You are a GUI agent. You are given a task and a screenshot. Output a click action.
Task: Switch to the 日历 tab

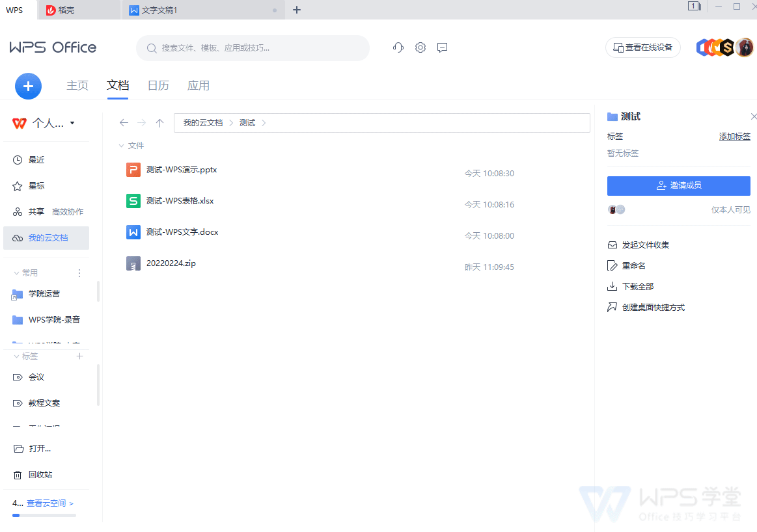[x=158, y=85]
